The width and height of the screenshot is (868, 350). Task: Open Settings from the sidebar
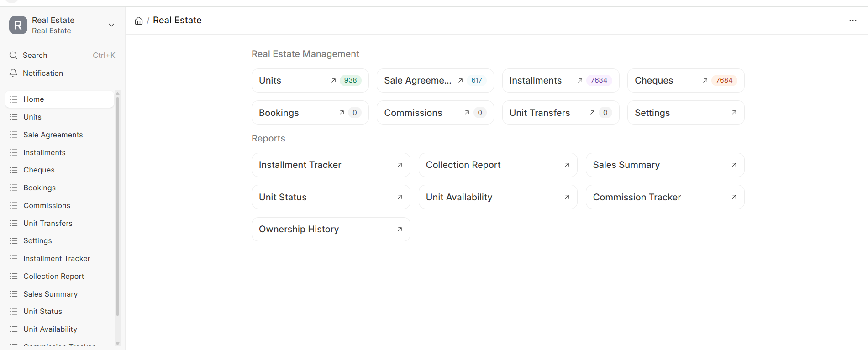pos(59,240)
